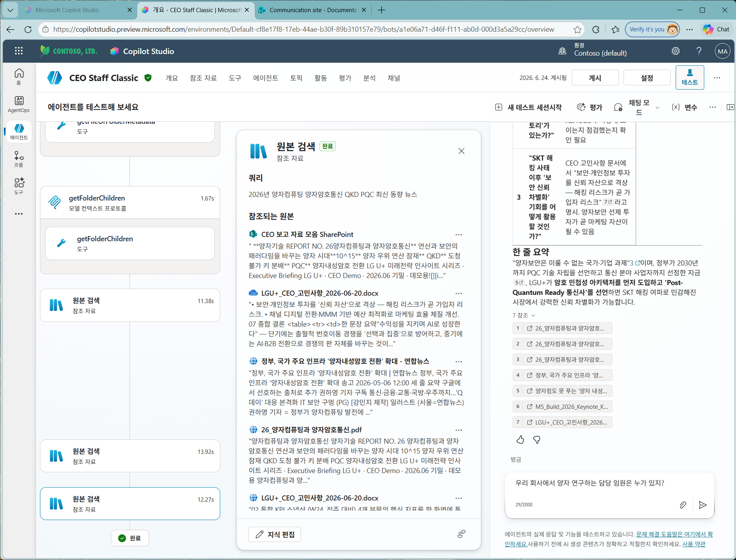Open reference 7: LGU+_CEO_고민사항_2026
This screenshot has height=560, width=736.
(x=562, y=422)
